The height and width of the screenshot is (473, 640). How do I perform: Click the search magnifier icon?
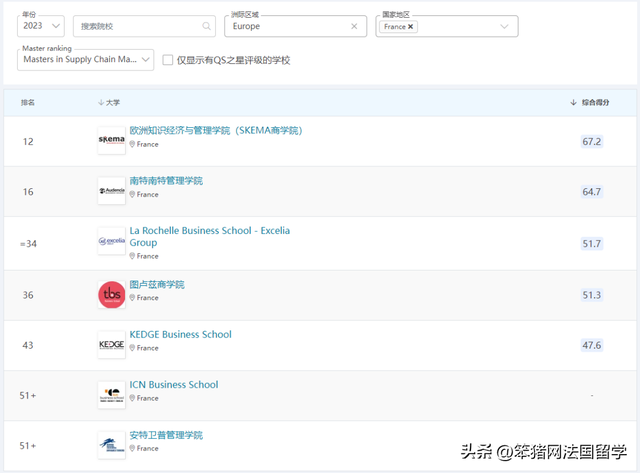click(x=207, y=26)
